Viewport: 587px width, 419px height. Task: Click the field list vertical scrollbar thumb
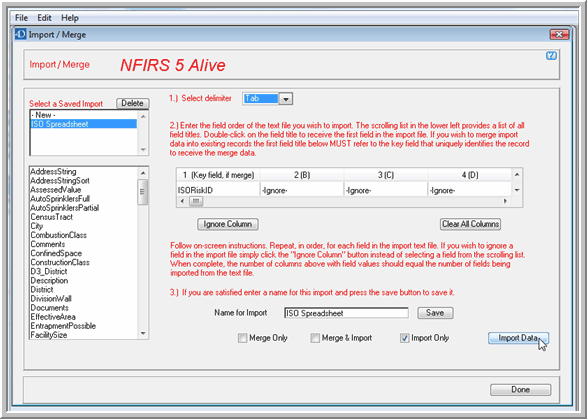(143, 192)
